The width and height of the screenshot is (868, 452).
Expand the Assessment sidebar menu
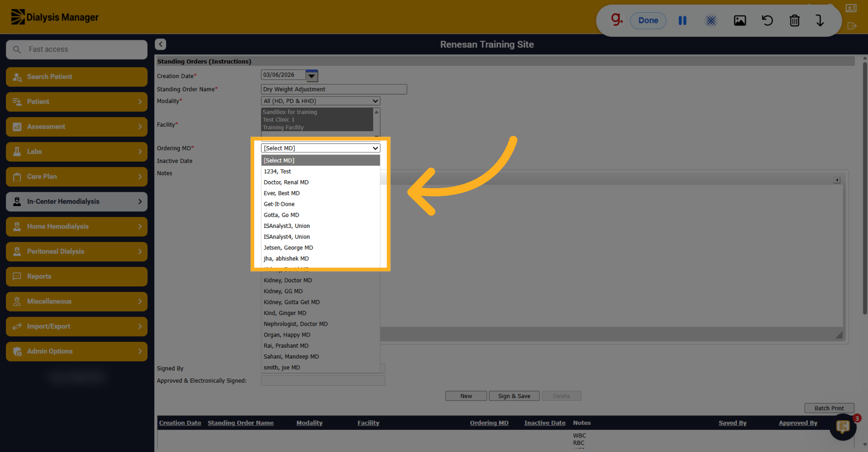click(x=77, y=127)
